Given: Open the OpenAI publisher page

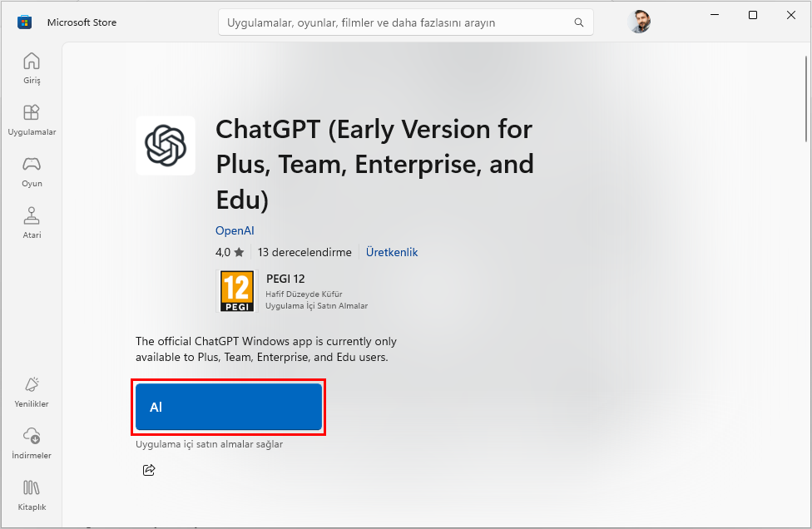Looking at the screenshot, I should click(x=235, y=230).
